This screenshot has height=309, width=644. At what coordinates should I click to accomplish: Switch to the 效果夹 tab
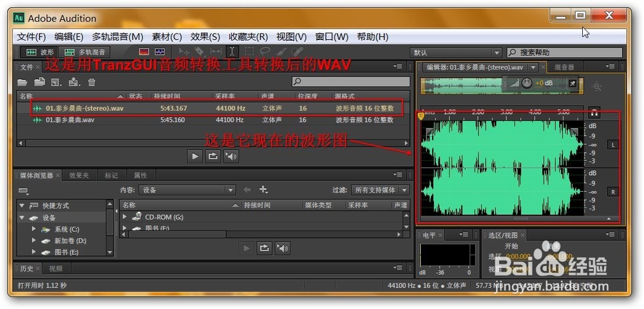click(x=79, y=175)
